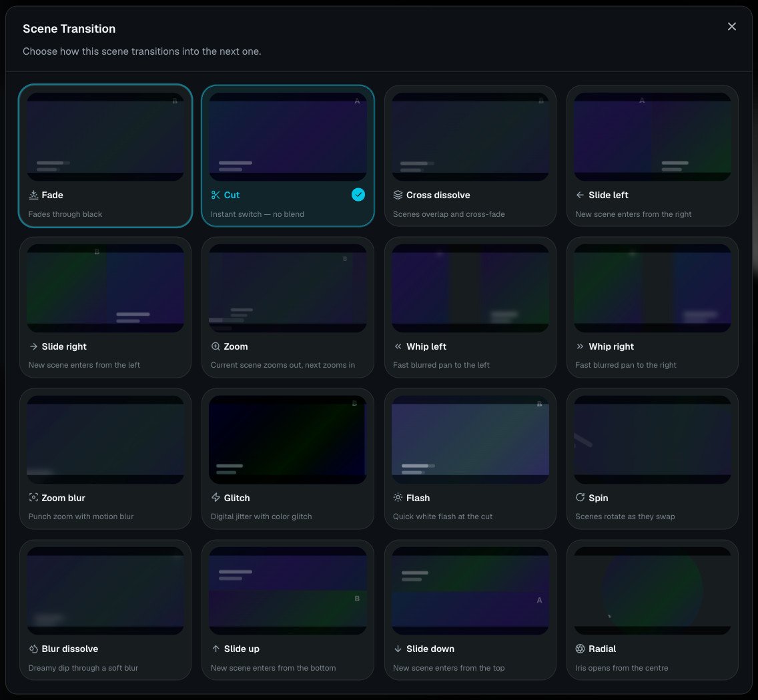Select the Slide down preview thumbnail

(470, 591)
